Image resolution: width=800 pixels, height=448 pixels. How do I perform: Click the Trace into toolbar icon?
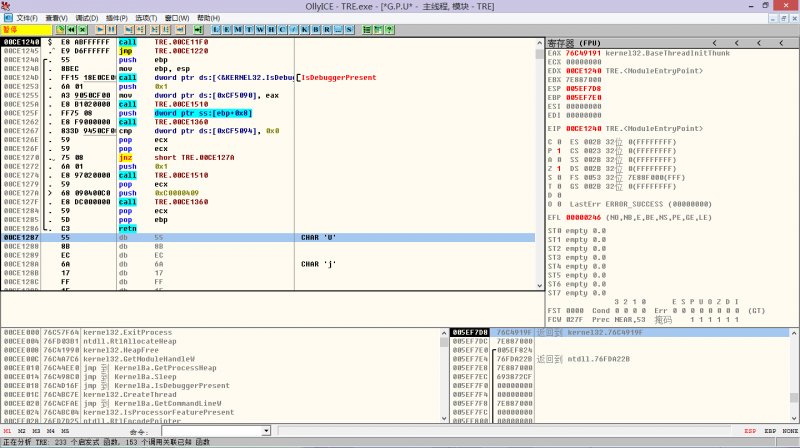pos(154,30)
